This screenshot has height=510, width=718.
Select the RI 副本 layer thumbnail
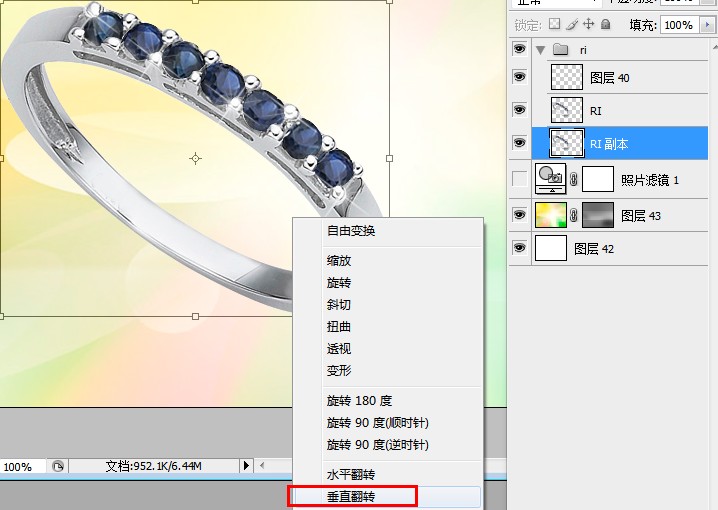click(566, 143)
